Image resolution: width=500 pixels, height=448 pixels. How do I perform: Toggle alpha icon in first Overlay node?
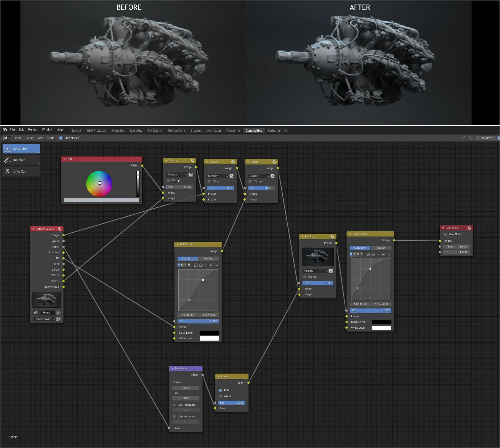coord(191,175)
